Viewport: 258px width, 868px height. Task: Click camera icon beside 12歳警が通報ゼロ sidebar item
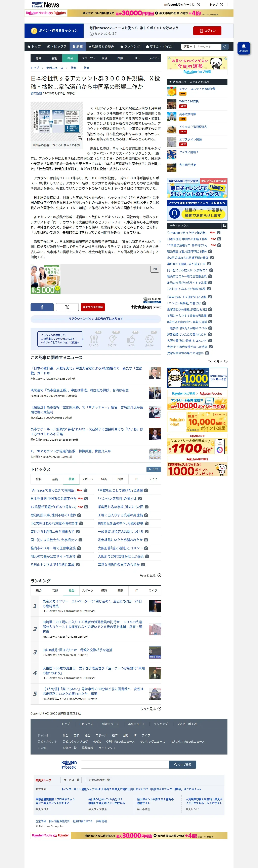(x=219, y=245)
